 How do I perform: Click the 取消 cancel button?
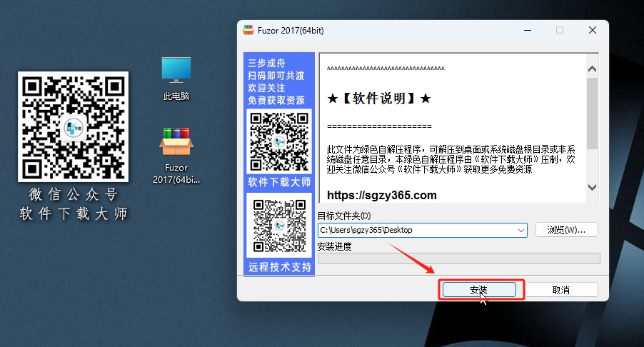pyautogui.click(x=561, y=290)
